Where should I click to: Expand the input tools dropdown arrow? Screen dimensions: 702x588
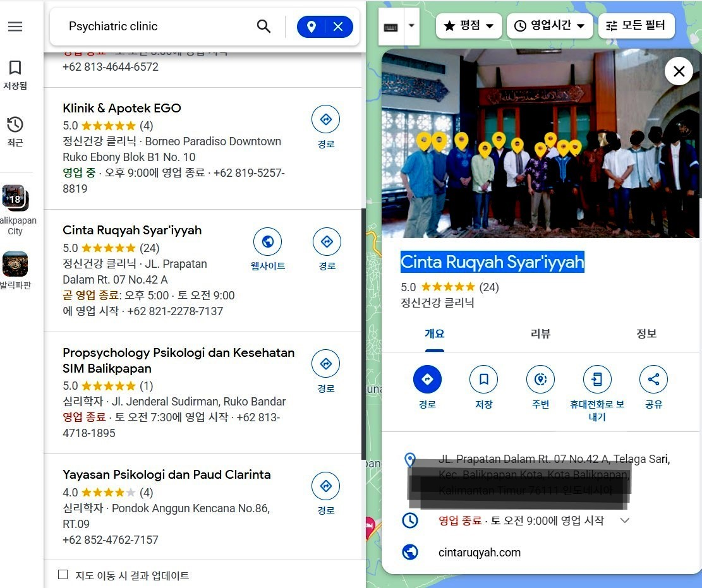pos(411,26)
